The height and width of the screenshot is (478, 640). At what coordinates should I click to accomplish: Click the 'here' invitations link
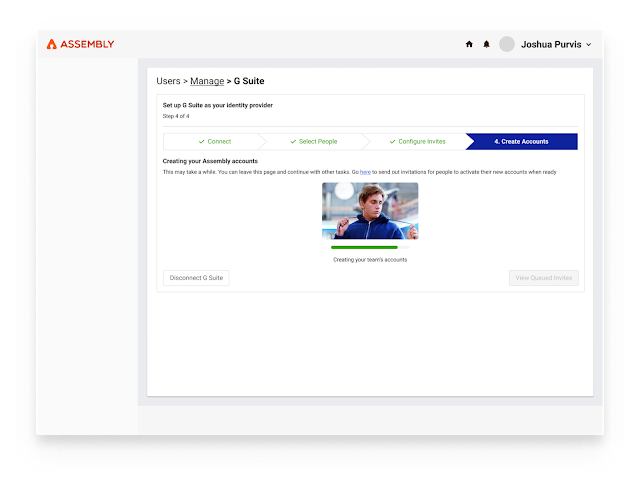click(x=365, y=172)
